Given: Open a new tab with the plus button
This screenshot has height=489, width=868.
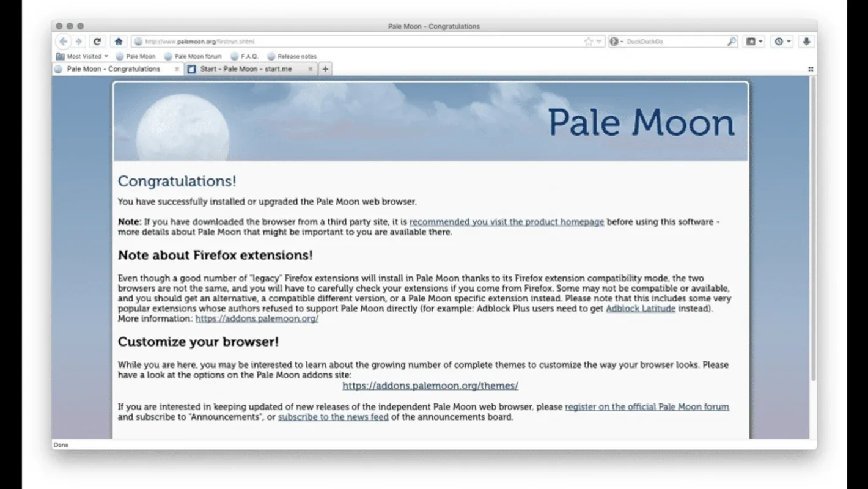Looking at the screenshot, I should (325, 69).
